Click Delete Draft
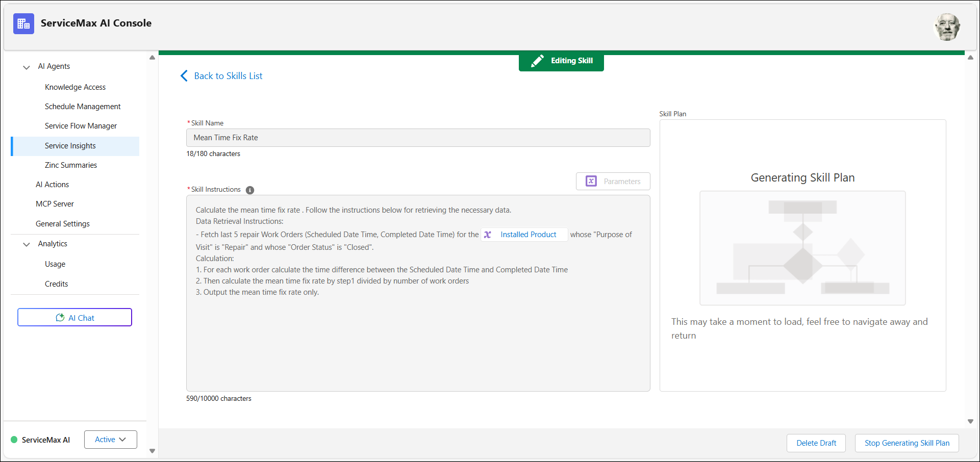Image resolution: width=980 pixels, height=462 pixels. pos(816,443)
